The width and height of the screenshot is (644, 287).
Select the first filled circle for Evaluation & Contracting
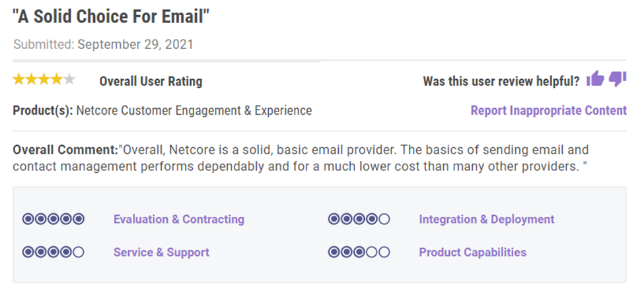28,219
